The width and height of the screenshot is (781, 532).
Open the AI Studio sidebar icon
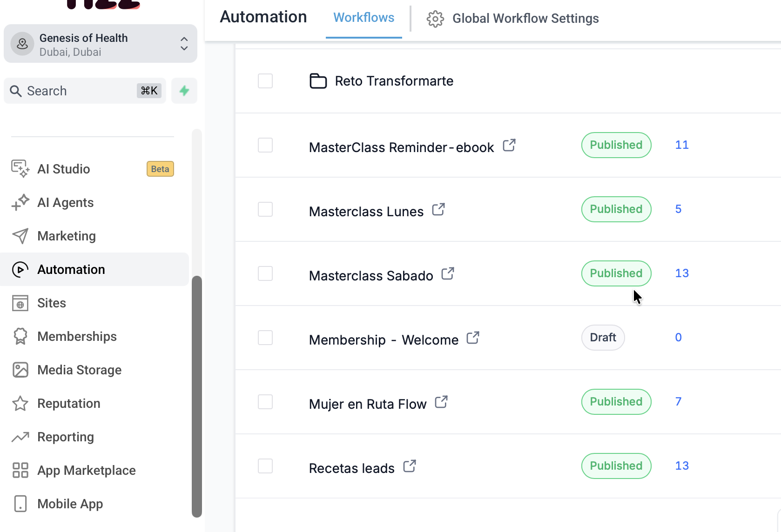point(20,169)
